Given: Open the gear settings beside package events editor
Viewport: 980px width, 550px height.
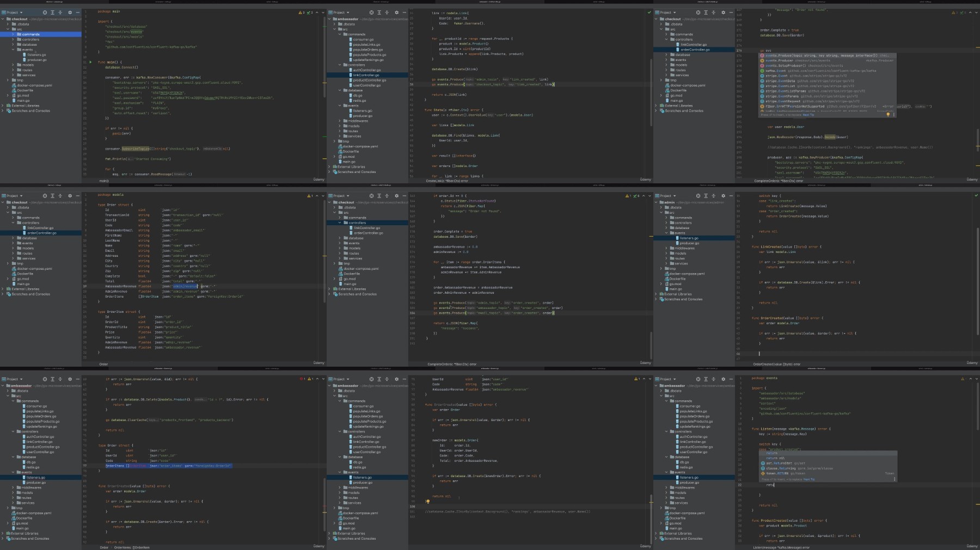Looking at the screenshot, I should 723,379.
